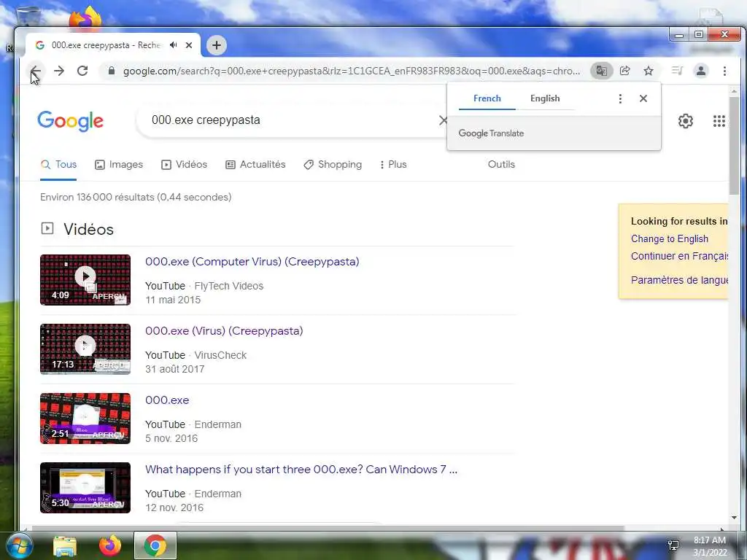Open the Windows Start menu
Image resolution: width=747 pixels, height=560 pixels.
tap(19, 545)
